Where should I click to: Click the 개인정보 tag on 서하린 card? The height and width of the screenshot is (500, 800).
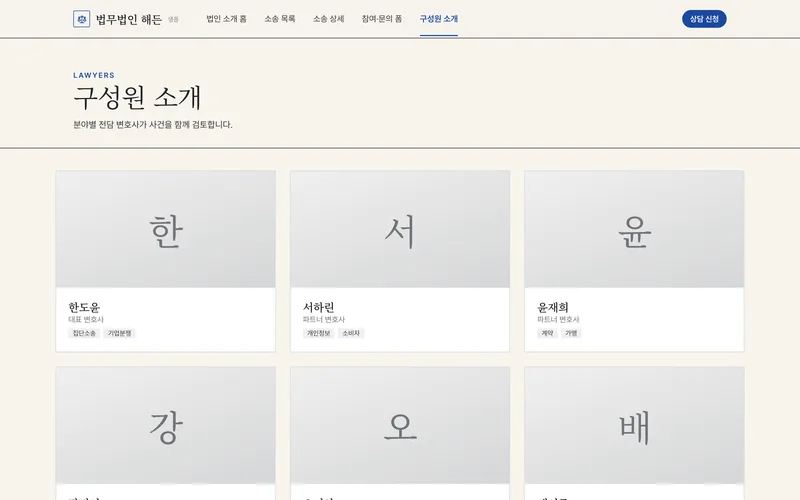pyautogui.click(x=318, y=333)
